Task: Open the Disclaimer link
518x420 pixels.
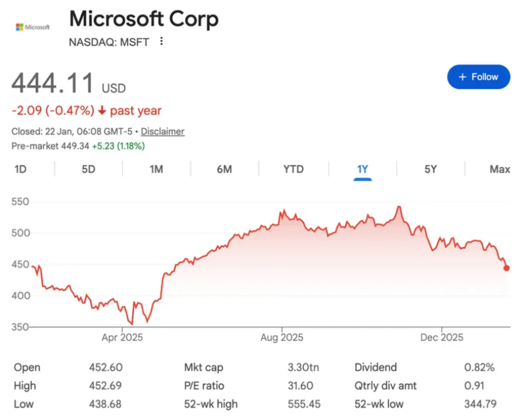Action: click(163, 131)
